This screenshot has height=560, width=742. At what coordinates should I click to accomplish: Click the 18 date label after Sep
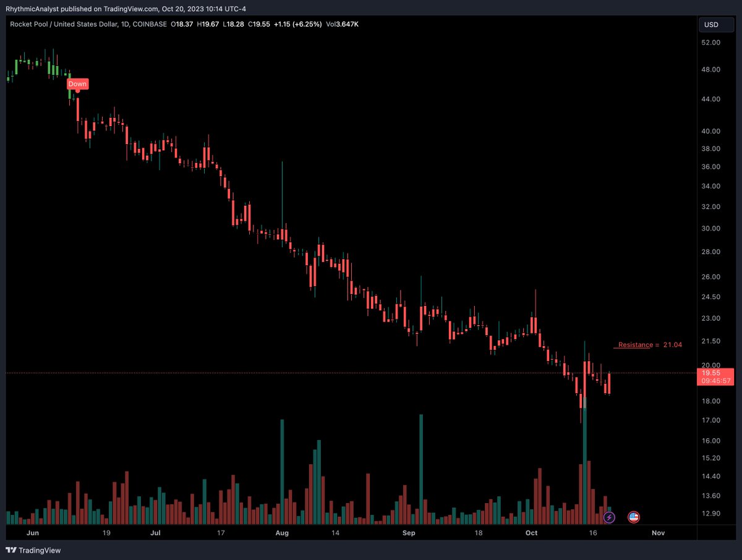(x=478, y=532)
